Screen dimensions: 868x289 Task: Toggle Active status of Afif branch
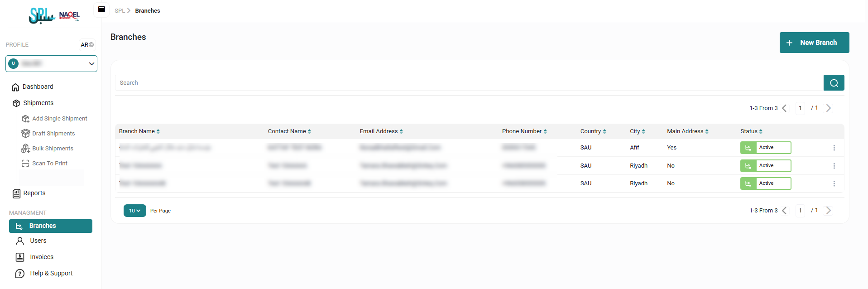pos(765,148)
